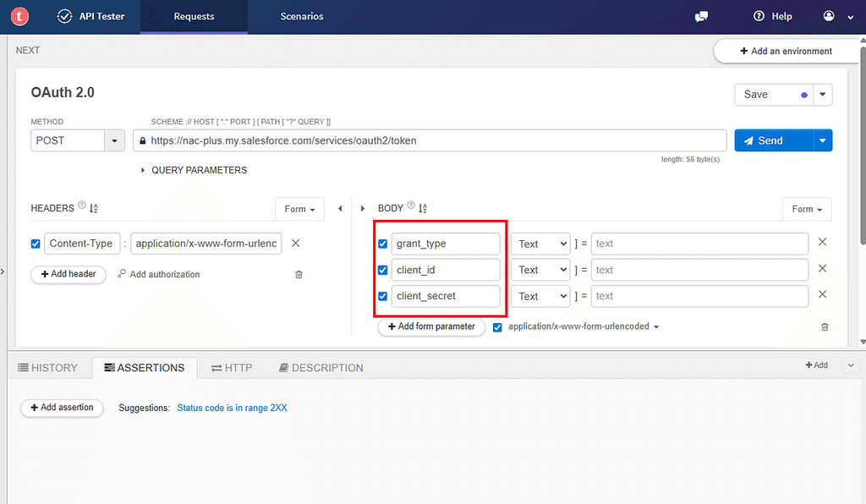The width and height of the screenshot is (866, 504).
Task: Open the Send options dropdown arrow
Action: point(822,140)
